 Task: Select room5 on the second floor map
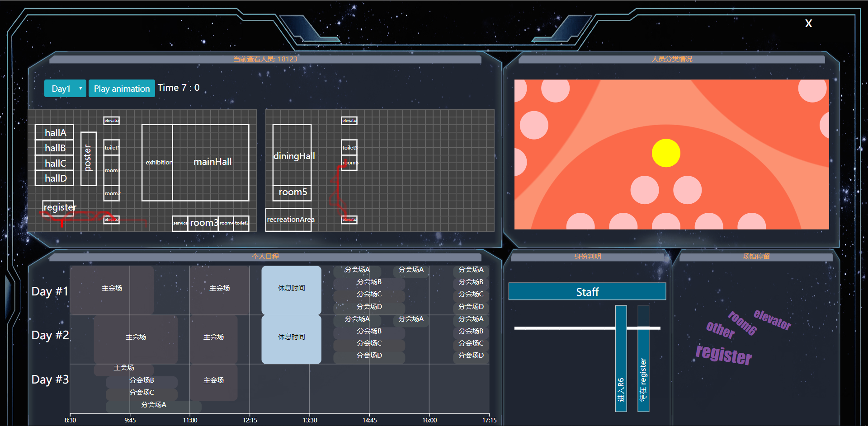point(292,193)
